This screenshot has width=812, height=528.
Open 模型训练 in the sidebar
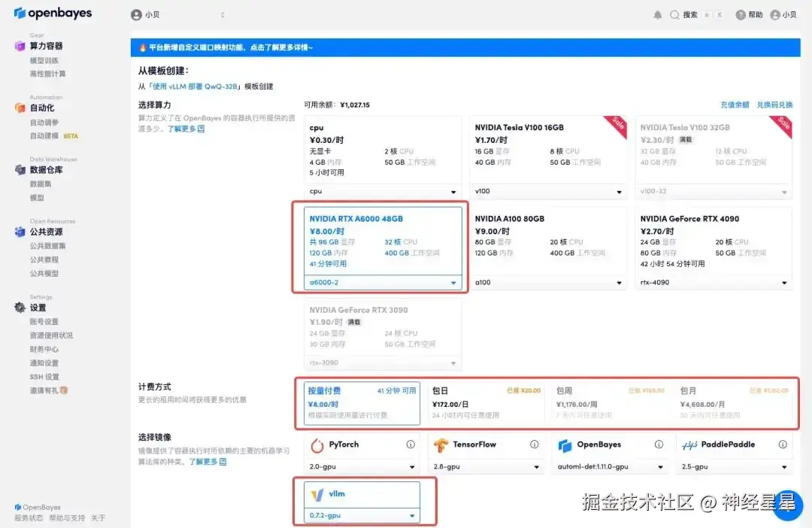pos(44,61)
